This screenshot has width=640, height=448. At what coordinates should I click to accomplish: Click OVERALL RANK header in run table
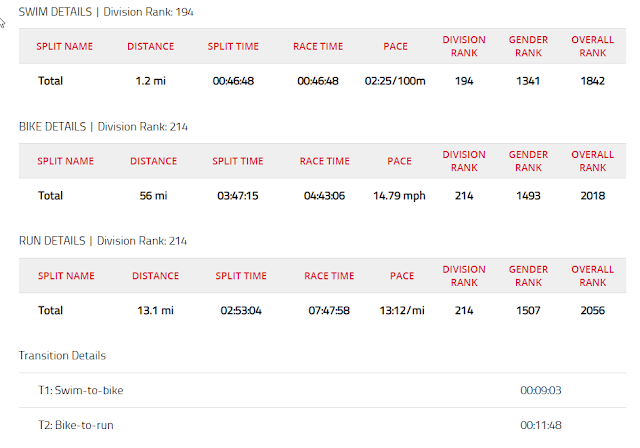coord(593,276)
